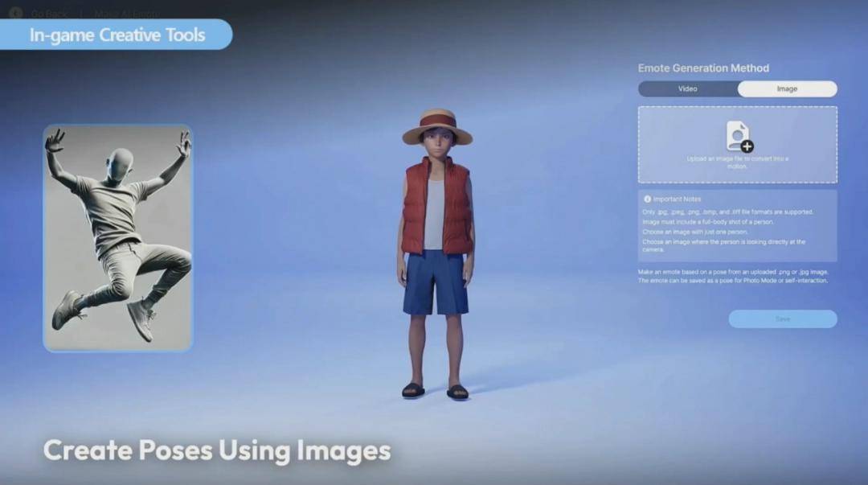Image resolution: width=868 pixels, height=485 pixels.
Task: Select the Image generation tab
Action: coord(787,88)
